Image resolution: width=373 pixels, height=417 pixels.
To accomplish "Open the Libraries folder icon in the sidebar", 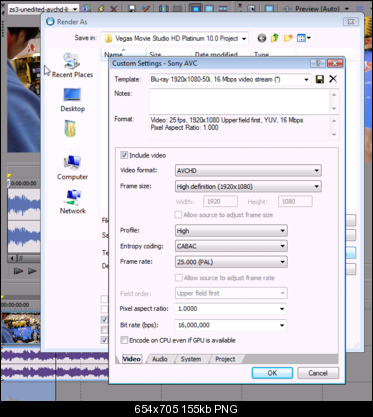I will [x=70, y=129].
